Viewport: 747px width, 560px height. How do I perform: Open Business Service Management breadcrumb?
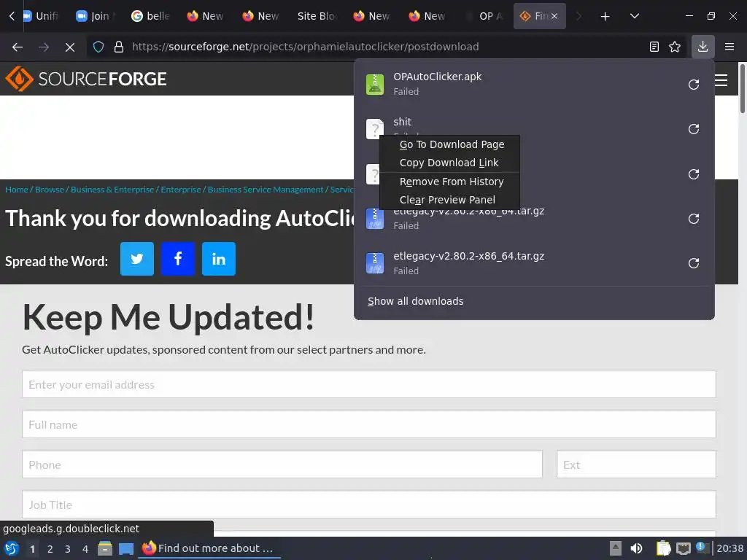tap(266, 190)
